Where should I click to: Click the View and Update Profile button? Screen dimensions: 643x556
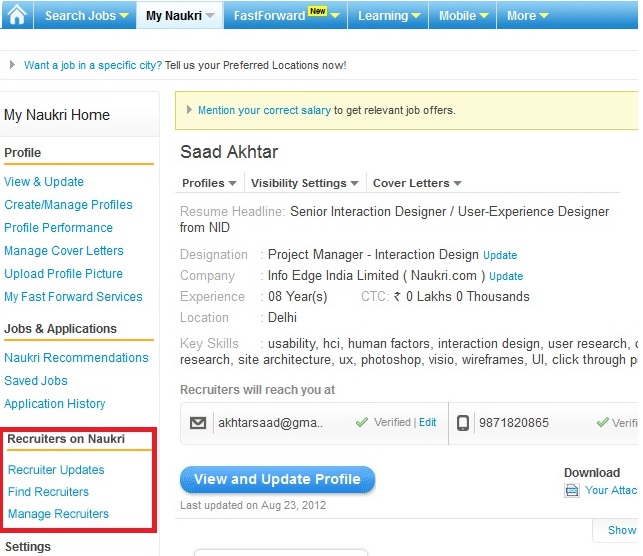click(277, 479)
